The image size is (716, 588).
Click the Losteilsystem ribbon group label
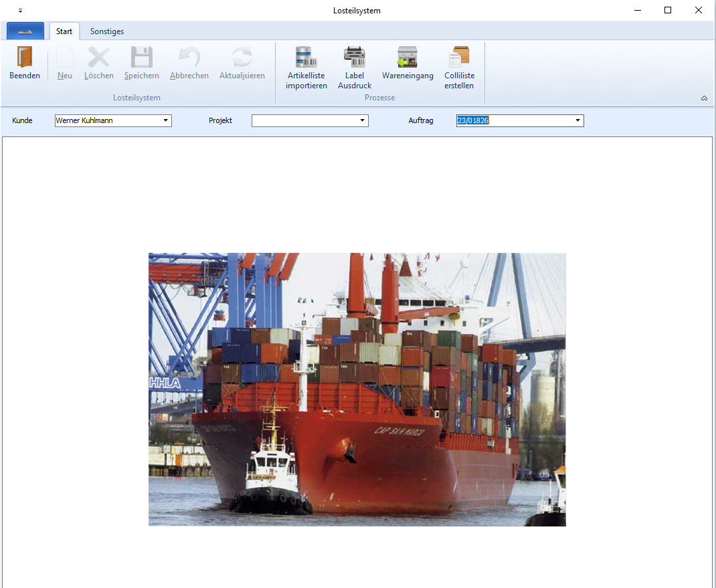coord(137,98)
